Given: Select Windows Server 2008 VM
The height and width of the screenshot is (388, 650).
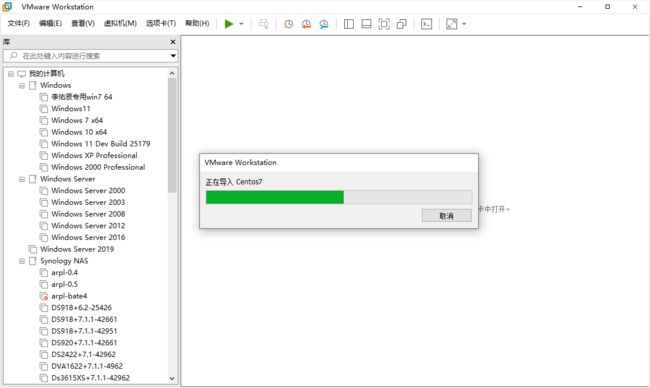Looking at the screenshot, I should tap(88, 214).
